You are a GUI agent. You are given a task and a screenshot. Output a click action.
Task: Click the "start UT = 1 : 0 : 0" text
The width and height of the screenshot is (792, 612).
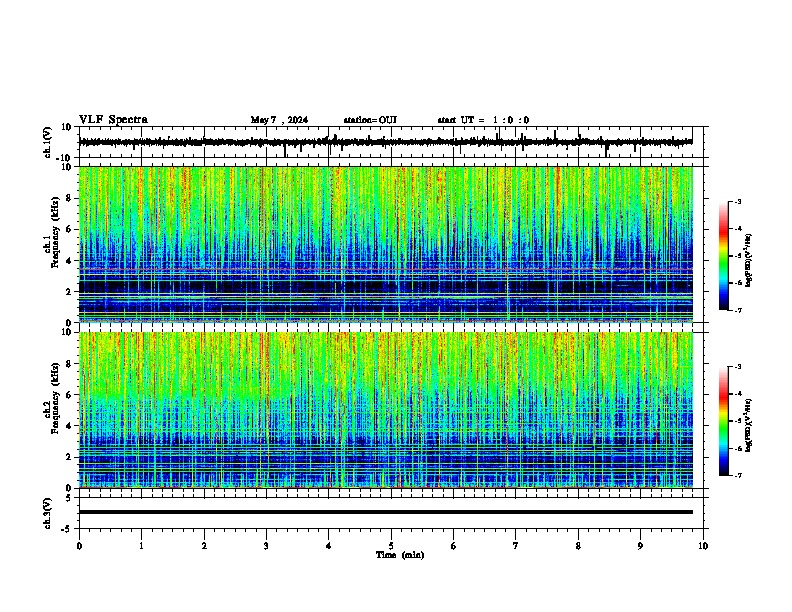pos(483,120)
